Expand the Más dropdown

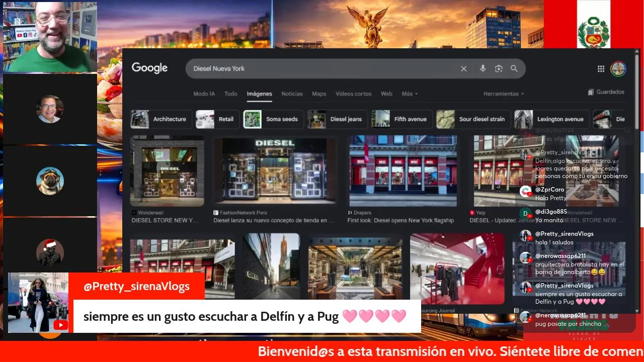click(x=410, y=94)
